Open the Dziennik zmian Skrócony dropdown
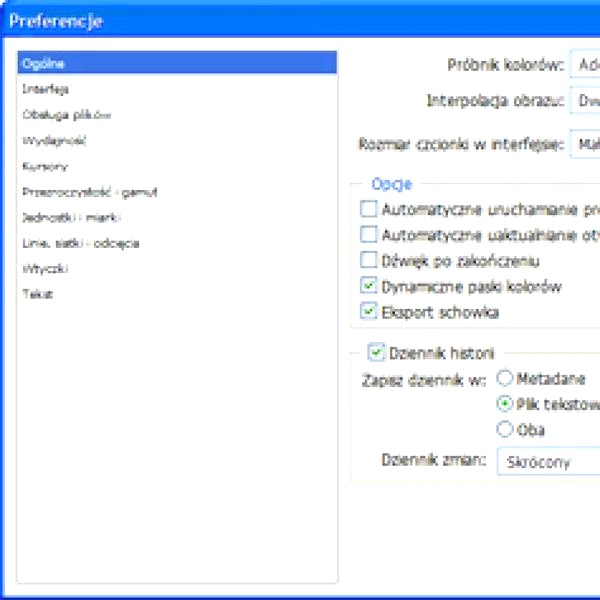The height and width of the screenshot is (600, 600). (549, 462)
